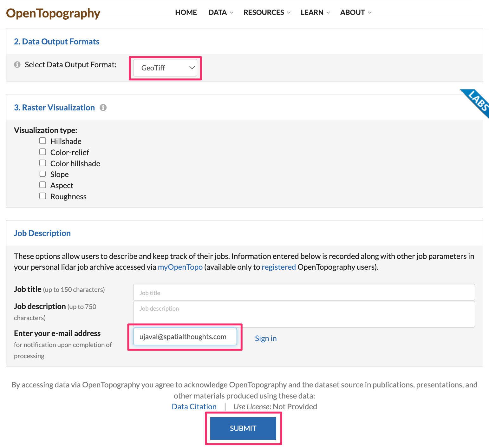Enable the Hillshade checkbox
489x448 pixels.
tap(43, 141)
